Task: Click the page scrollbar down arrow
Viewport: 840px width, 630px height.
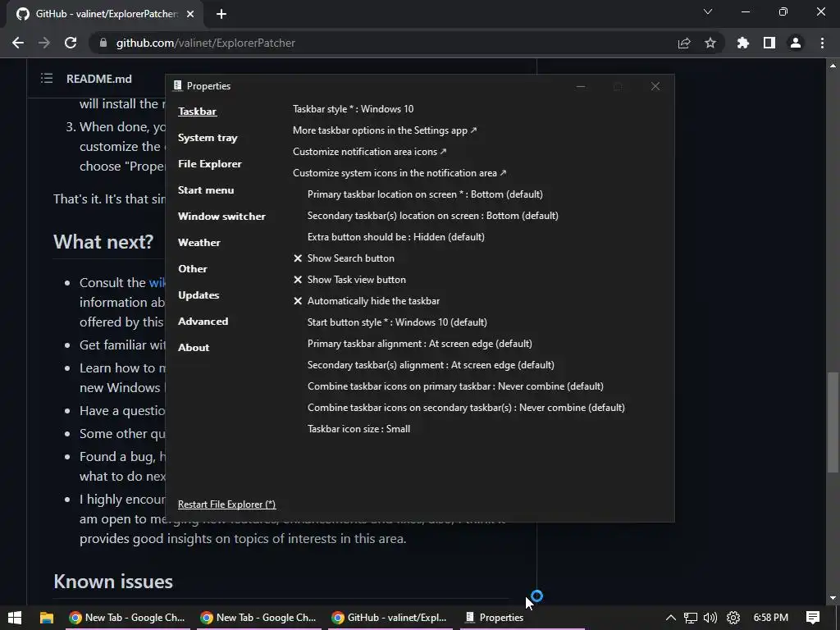Action: (833, 598)
